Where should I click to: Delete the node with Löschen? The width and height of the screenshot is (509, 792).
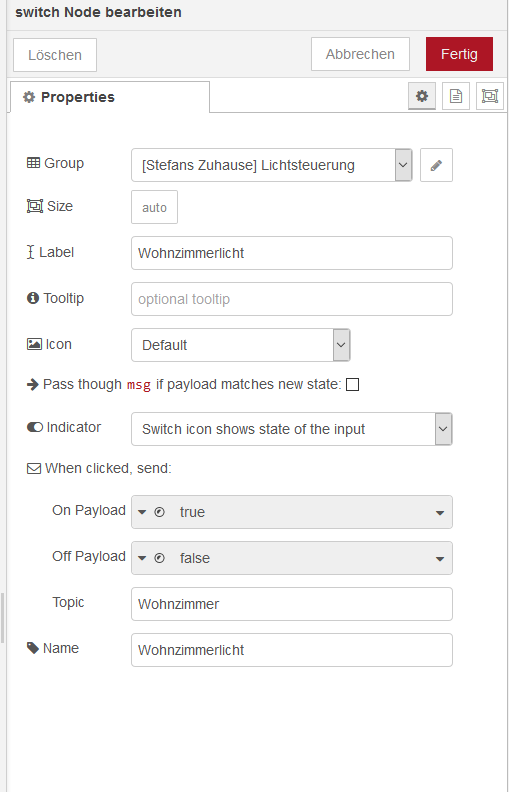pos(55,55)
